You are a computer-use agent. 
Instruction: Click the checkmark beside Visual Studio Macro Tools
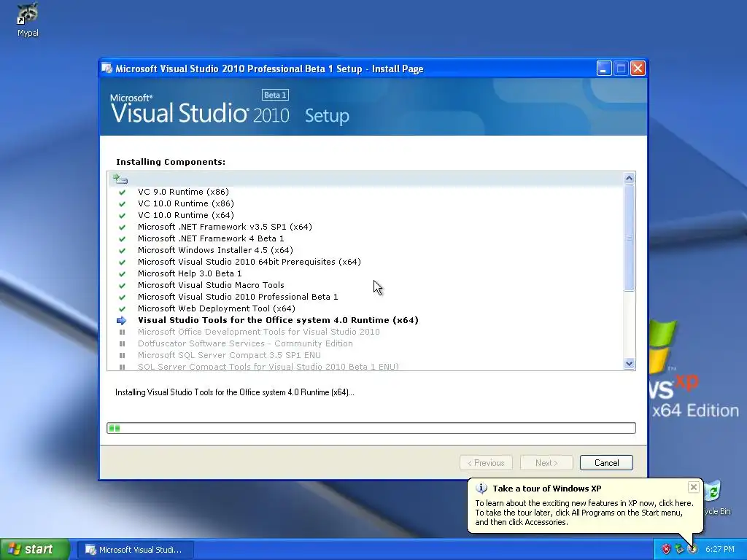[122, 285]
